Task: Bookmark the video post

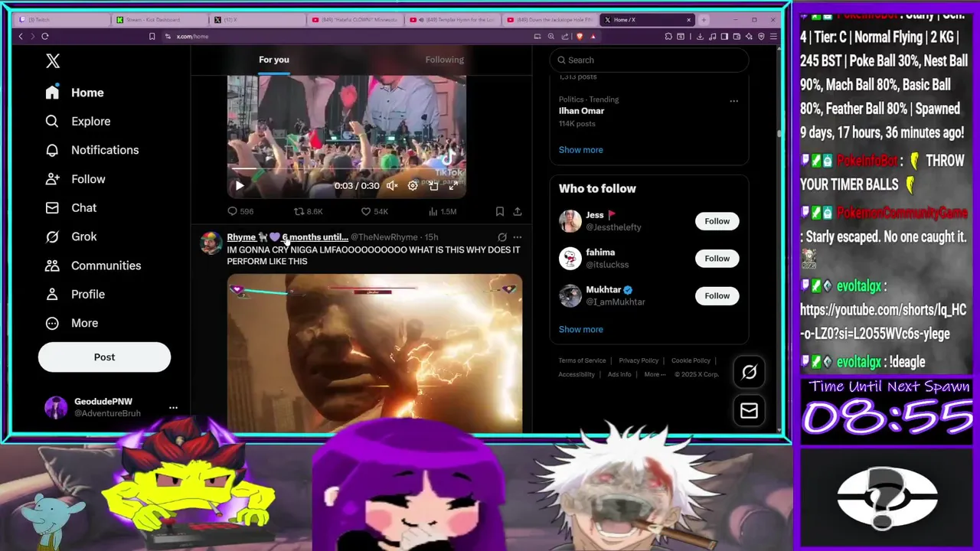Action: click(x=499, y=211)
